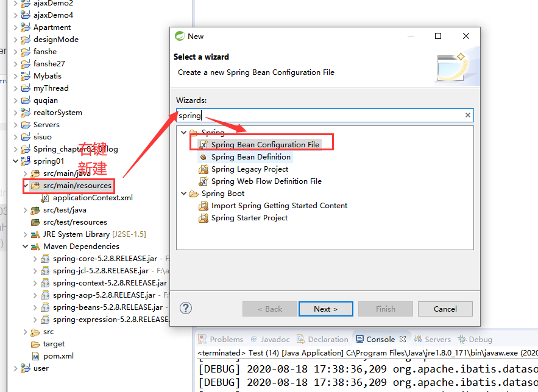Choose Spring Legacy Project wizard

point(249,169)
